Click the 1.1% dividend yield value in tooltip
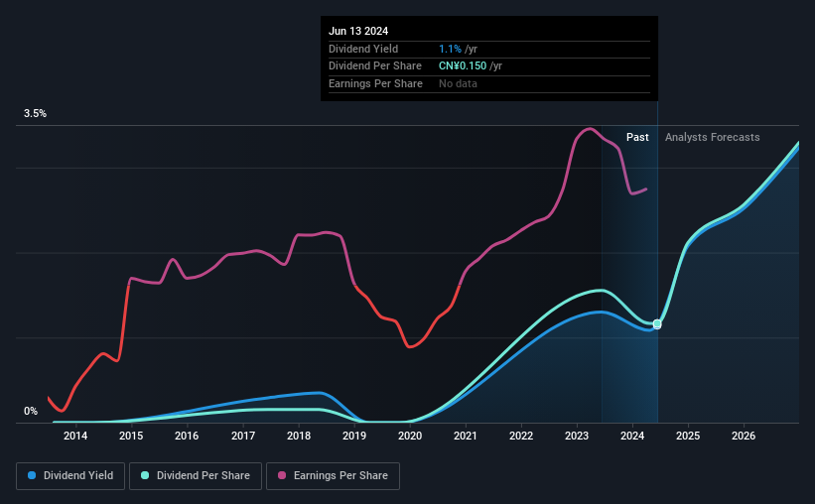815x504 pixels. (450, 49)
